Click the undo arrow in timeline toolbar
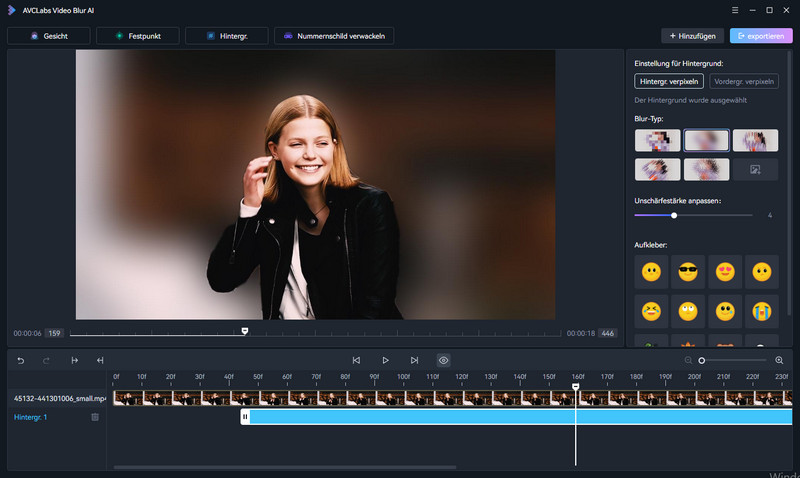The height and width of the screenshot is (478, 800). coord(21,360)
